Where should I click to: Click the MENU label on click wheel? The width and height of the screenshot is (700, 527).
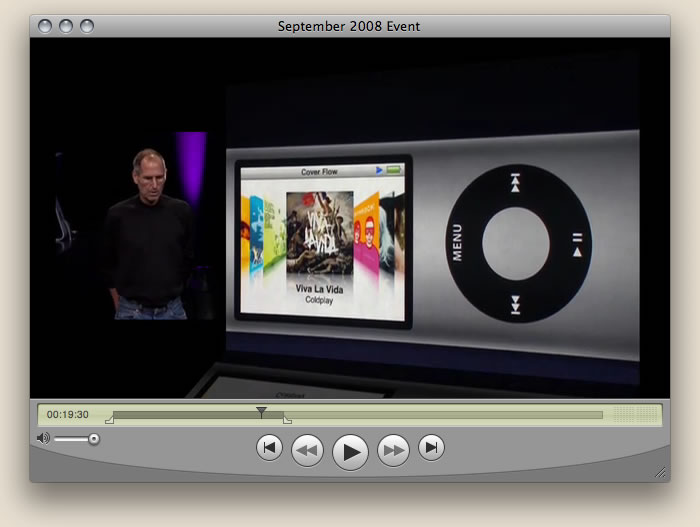pos(457,243)
